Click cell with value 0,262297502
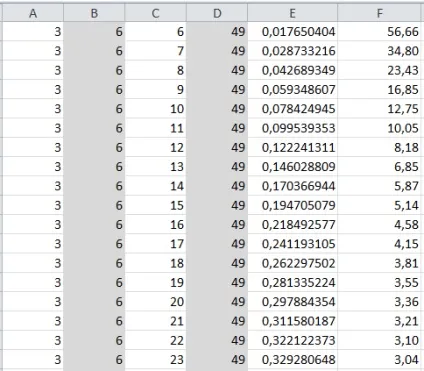Screen dimensions: 424x371 (x=293, y=263)
